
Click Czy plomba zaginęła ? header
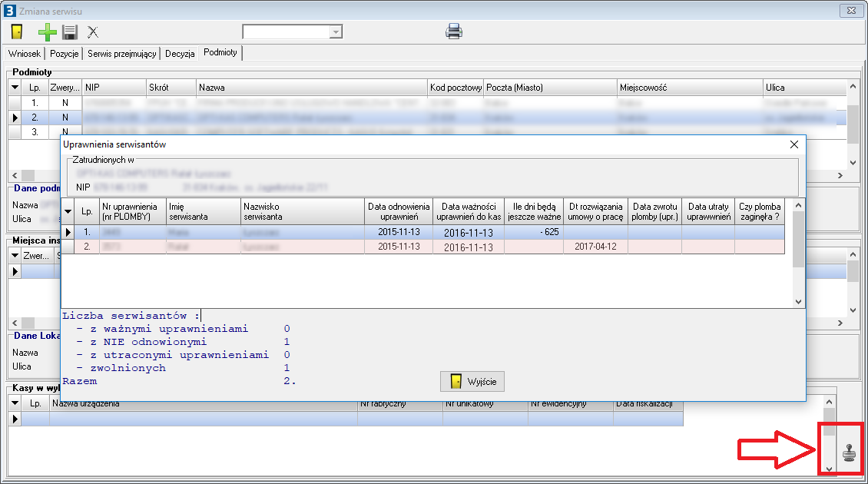coord(760,211)
